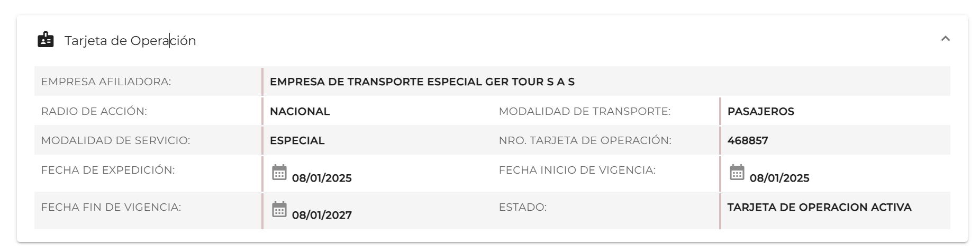Click the FECHA FIN DE VIGENCIA label

click(111, 207)
